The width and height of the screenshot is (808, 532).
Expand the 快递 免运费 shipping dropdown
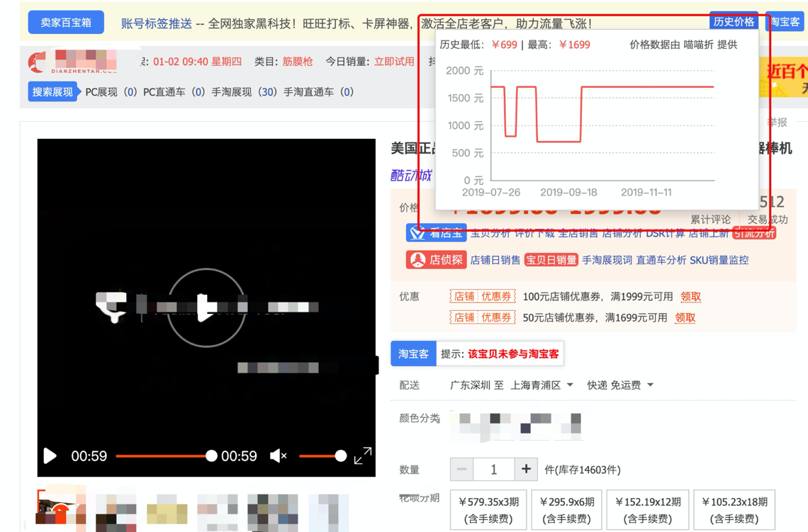pos(620,385)
